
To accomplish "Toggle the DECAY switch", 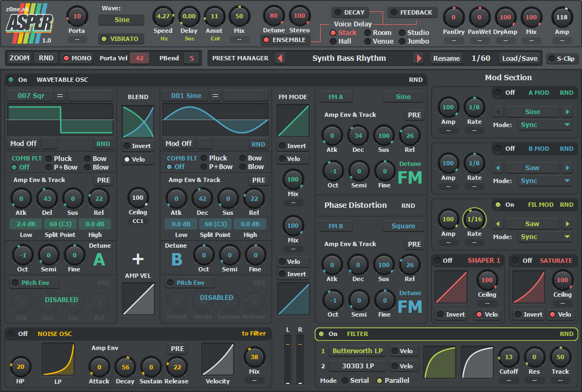I will coord(350,12).
